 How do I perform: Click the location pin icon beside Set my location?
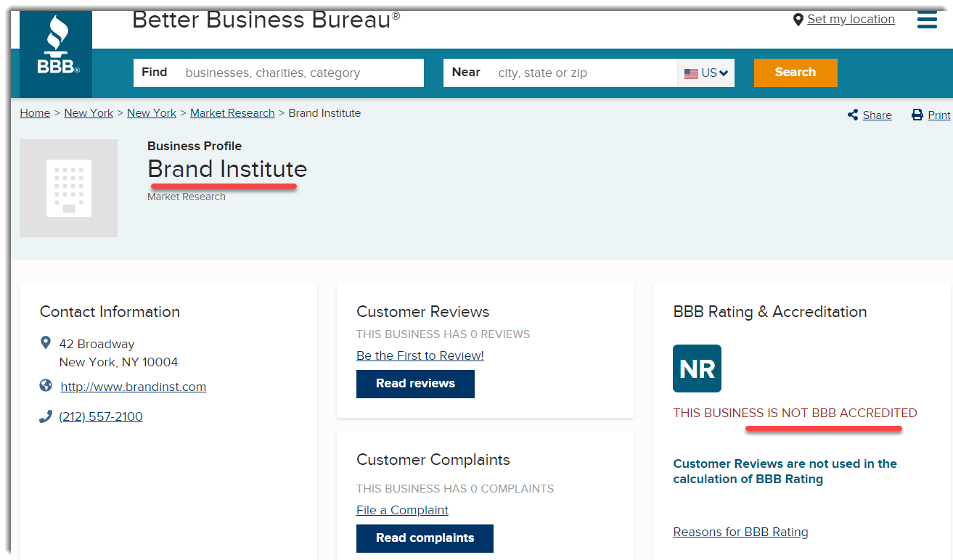pos(798,20)
